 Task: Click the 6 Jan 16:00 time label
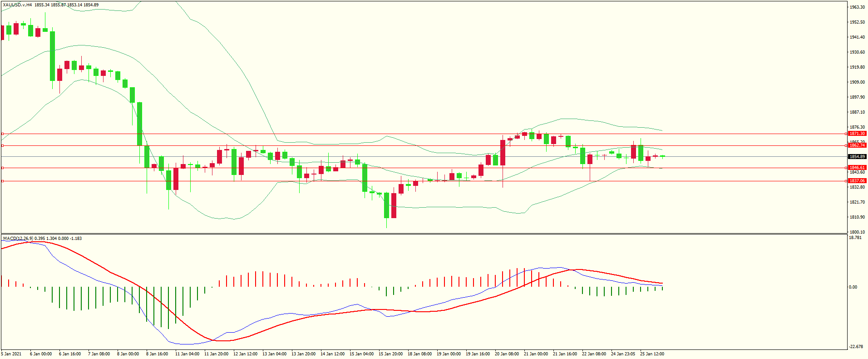coord(70,354)
